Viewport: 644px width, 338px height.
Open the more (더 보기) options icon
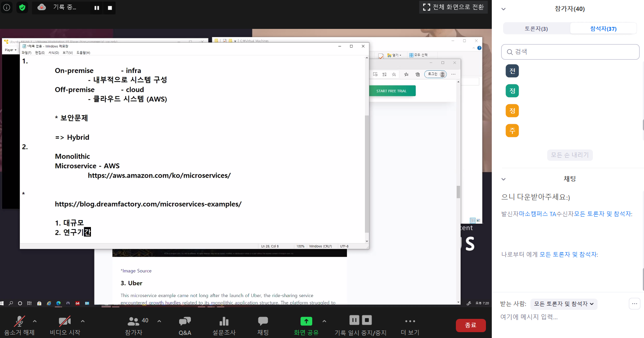(410, 322)
